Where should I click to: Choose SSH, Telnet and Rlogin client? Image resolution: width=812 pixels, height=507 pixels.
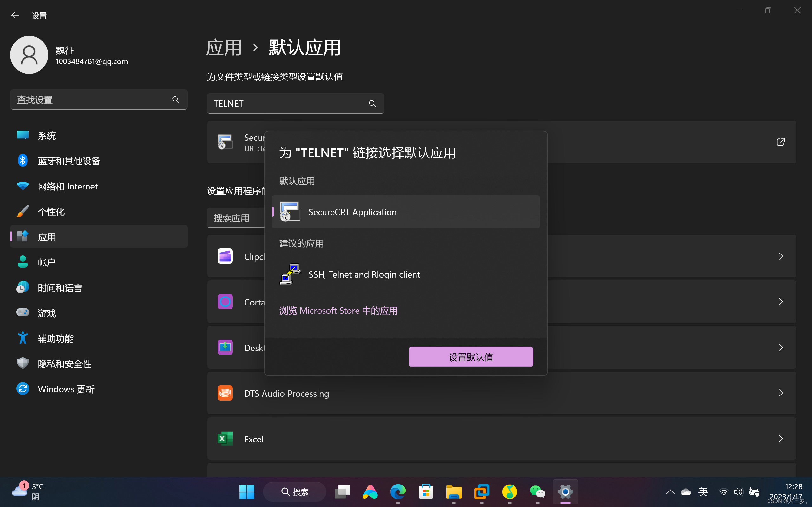pos(364,274)
